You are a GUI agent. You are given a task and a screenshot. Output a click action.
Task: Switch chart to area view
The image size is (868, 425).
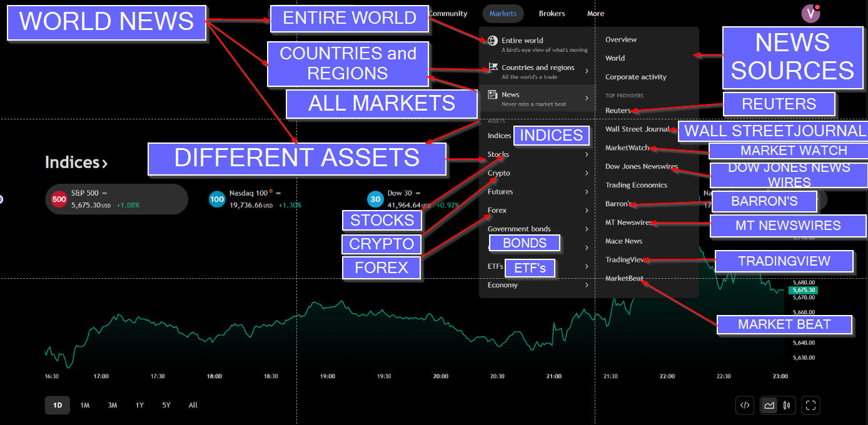tap(769, 405)
